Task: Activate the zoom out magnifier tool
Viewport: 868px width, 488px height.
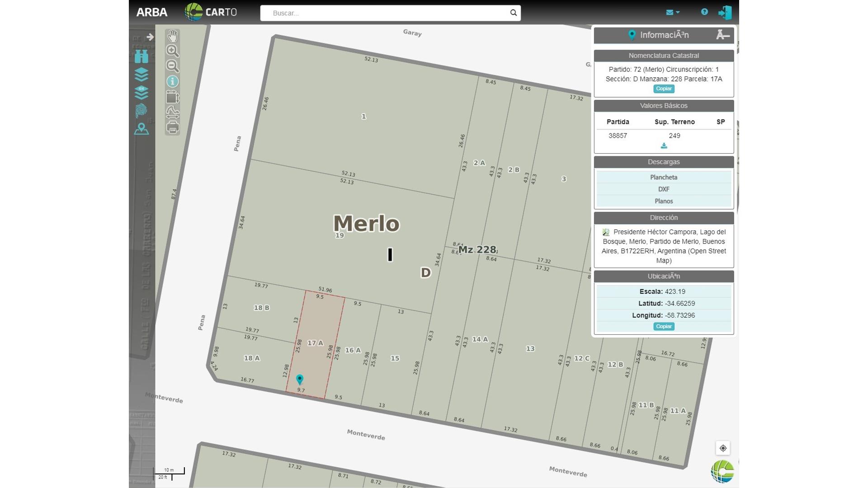Action: point(172,66)
